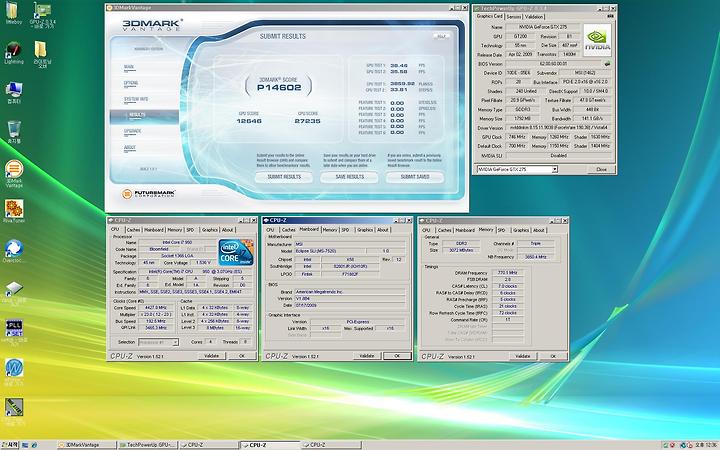Image resolution: width=720 pixels, height=450 pixels.
Task: Open the Computer desktop icon
Action: point(14,90)
